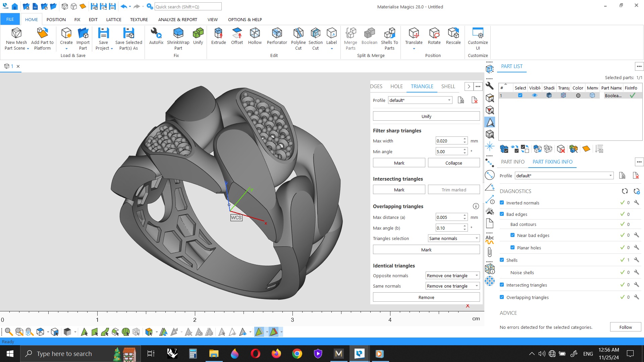Image resolution: width=644 pixels, height=362 pixels.
Task: Click the Collapse button
Action: point(454,163)
